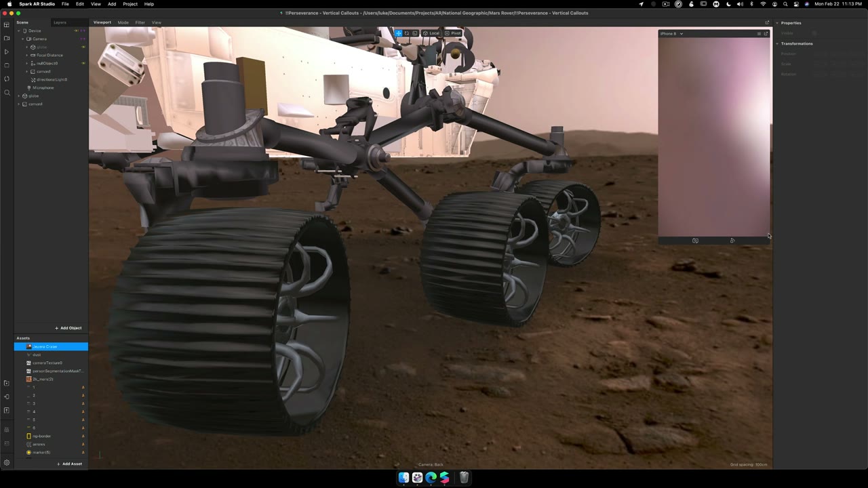Click the video camera icon in sidebar
868x488 pixels.
pos(7,39)
